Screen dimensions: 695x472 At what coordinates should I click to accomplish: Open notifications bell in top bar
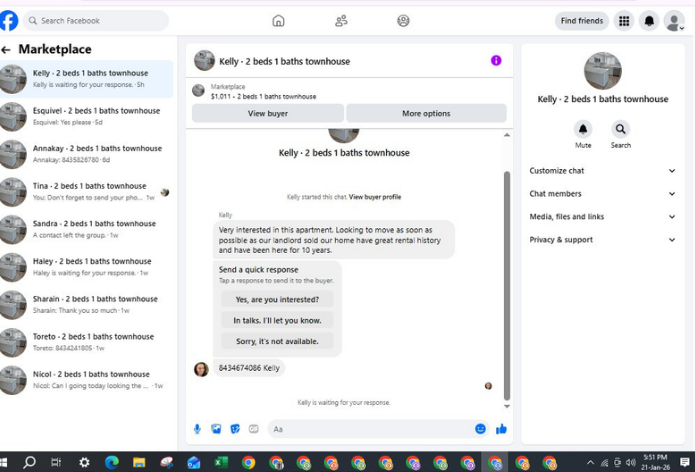[649, 20]
